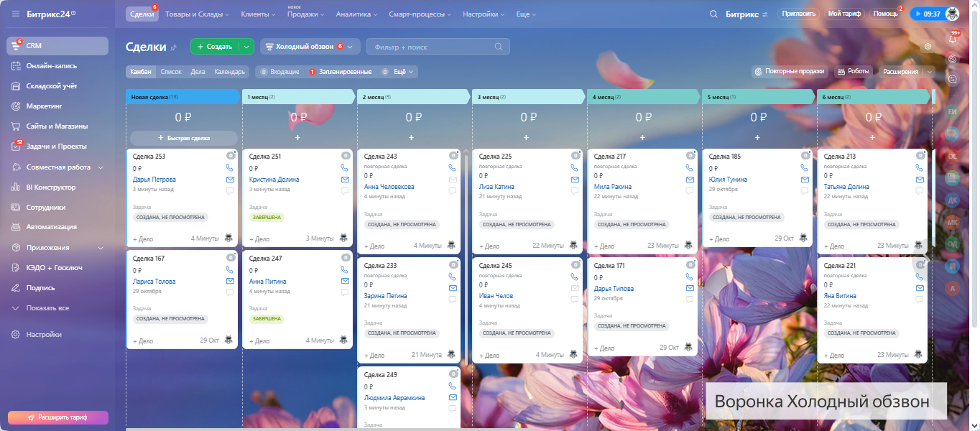Click the pin icon next to Сделки title
Viewport: 980px width, 431px height.
[173, 47]
